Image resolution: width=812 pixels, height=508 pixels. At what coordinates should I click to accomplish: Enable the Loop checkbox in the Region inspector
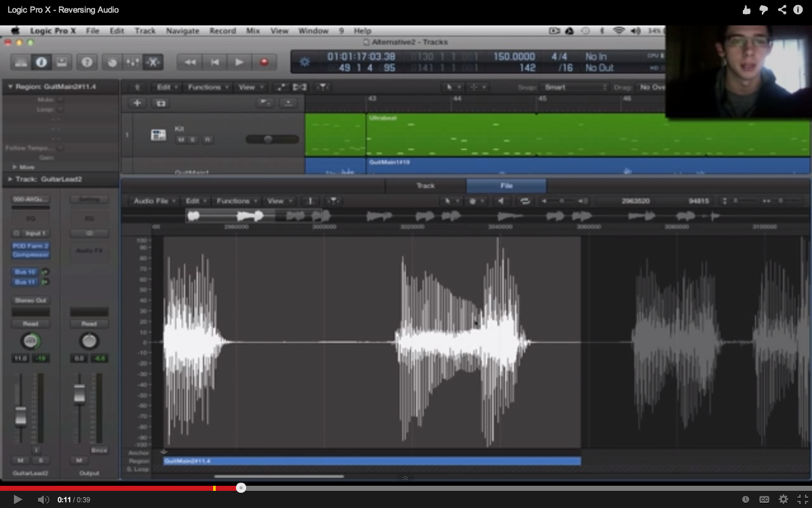pyautogui.click(x=60, y=109)
